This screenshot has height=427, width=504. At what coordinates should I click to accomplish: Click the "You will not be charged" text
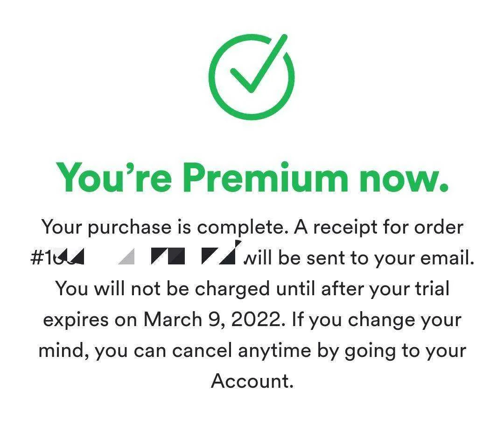click(x=162, y=289)
